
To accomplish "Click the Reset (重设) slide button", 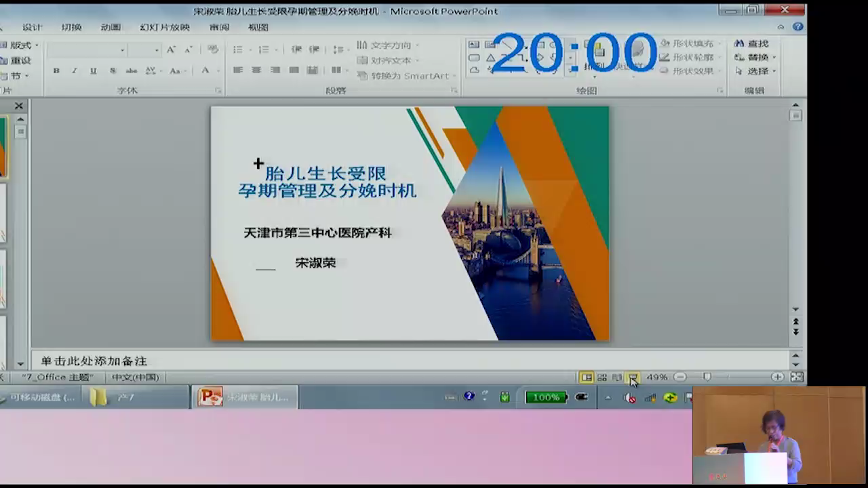I will 18,60.
